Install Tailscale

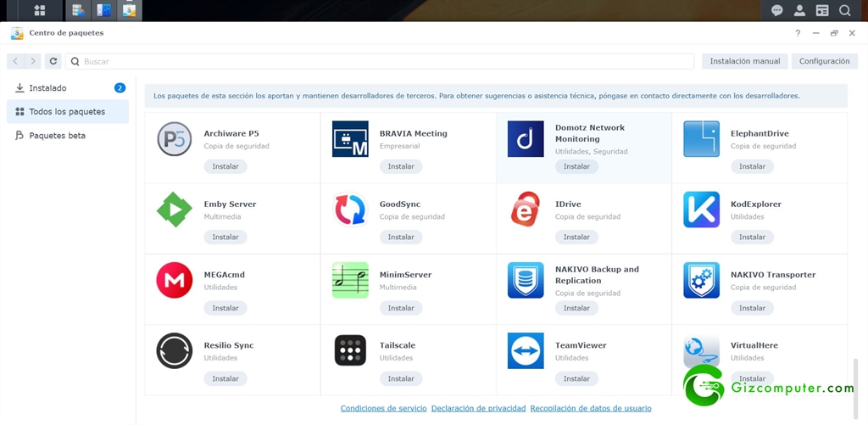click(401, 378)
